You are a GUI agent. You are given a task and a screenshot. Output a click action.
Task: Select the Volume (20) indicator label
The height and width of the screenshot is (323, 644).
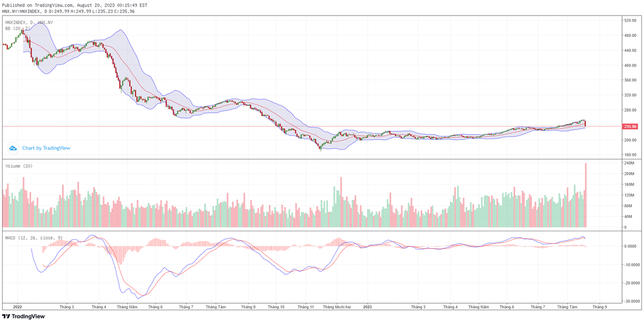point(19,166)
